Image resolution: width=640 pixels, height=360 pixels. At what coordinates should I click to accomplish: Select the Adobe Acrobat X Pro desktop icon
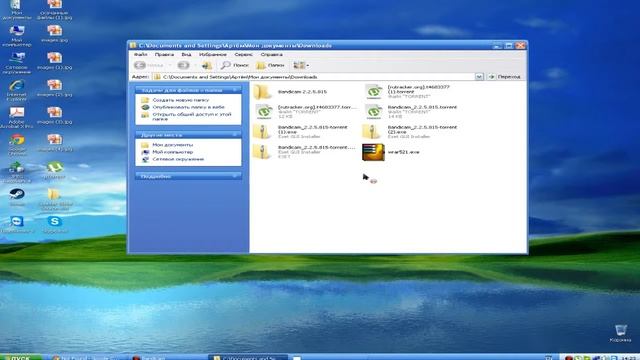pos(17,118)
